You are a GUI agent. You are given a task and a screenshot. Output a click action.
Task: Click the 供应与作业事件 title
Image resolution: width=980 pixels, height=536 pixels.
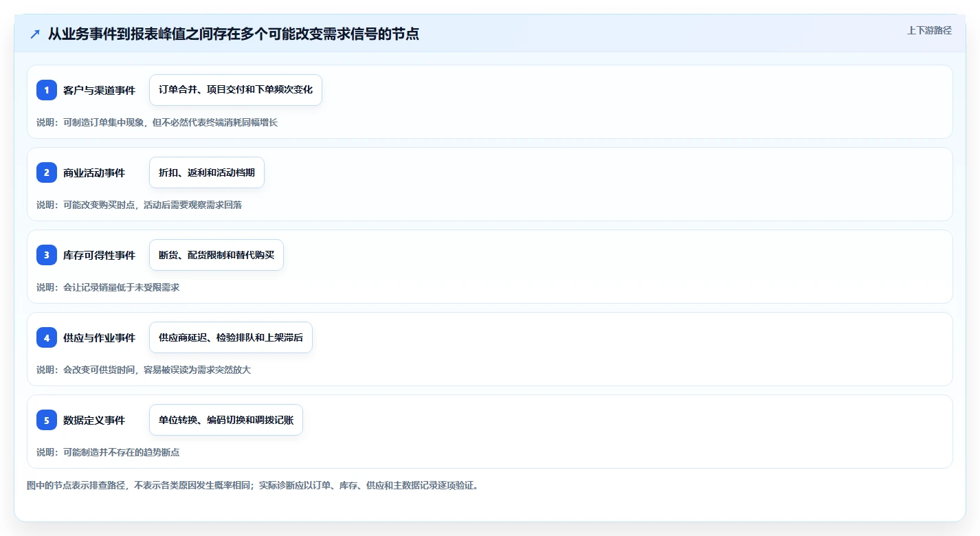(99, 337)
